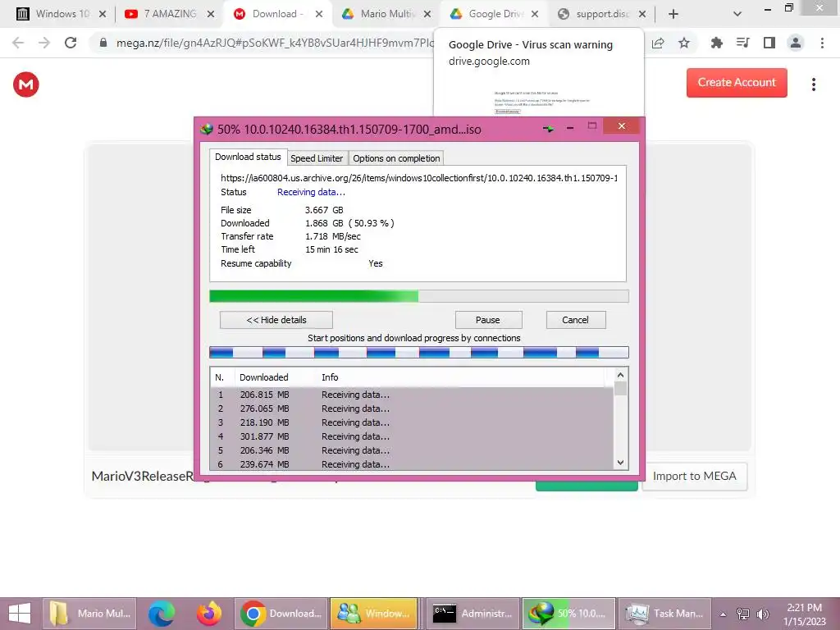Viewport: 840px width, 630px height.
Task: Click the IDM tray-arrow icon in download title bar
Action: point(549,129)
